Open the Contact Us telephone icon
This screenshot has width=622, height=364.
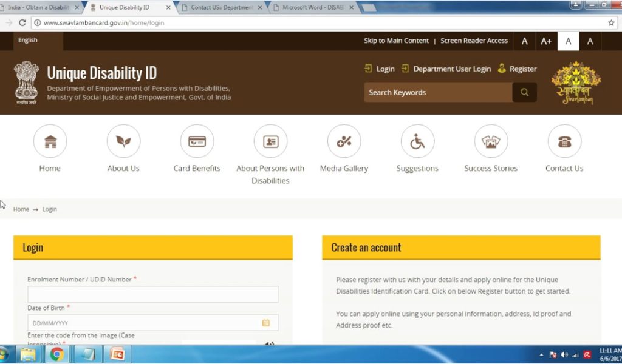tap(564, 141)
